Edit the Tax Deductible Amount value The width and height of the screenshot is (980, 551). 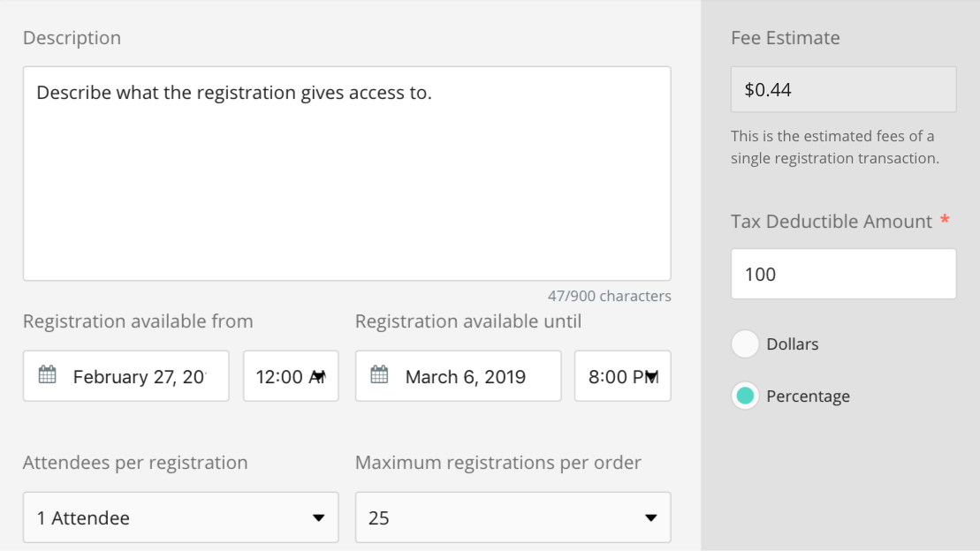click(842, 274)
